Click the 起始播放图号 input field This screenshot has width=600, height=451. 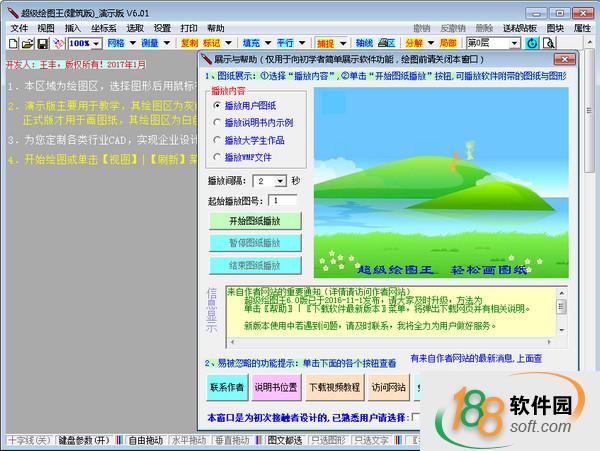coord(282,200)
